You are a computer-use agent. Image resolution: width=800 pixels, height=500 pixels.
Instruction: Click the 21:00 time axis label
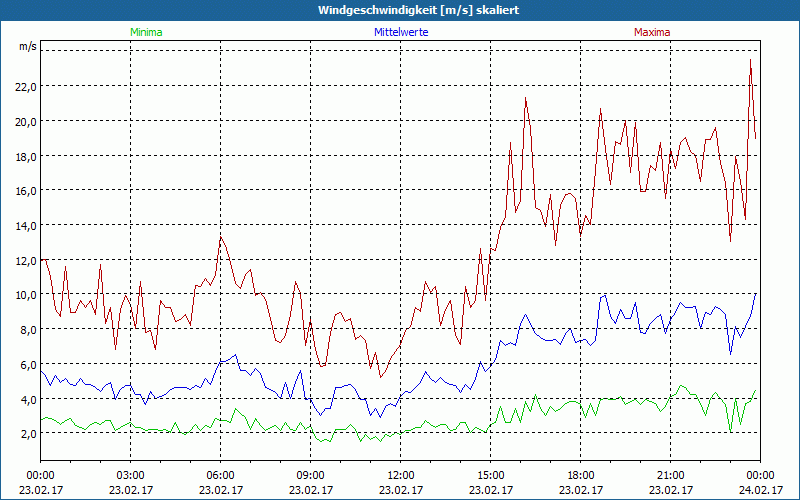coord(671,475)
